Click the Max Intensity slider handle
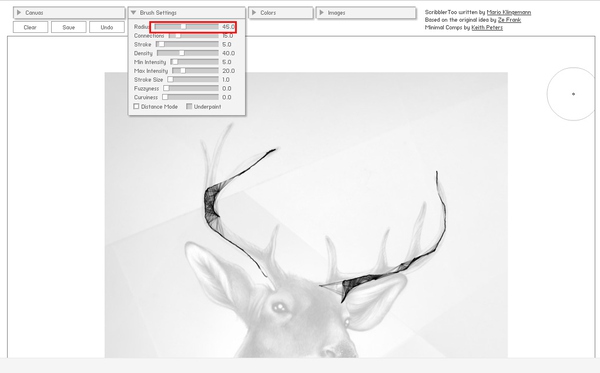Viewport: 600px width, 373px height. [x=183, y=71]
